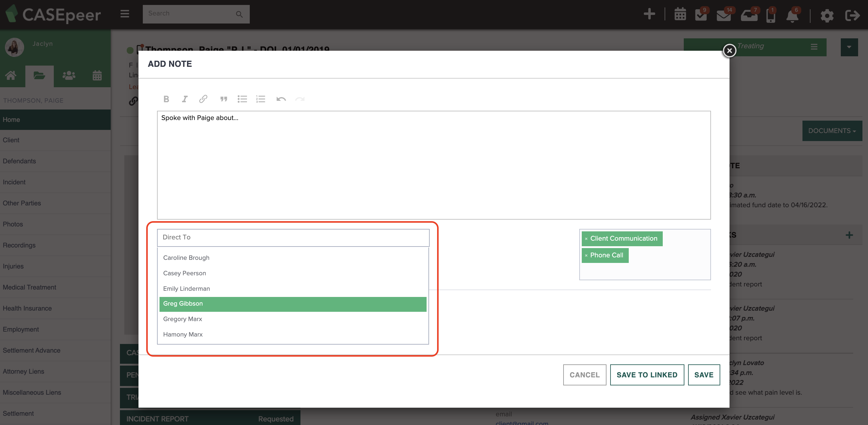Image resolution: width=868 pixels, height=425 pixels.
Task: Expand the caret dropdown next to Treating
Action: (x=849, y=47)
